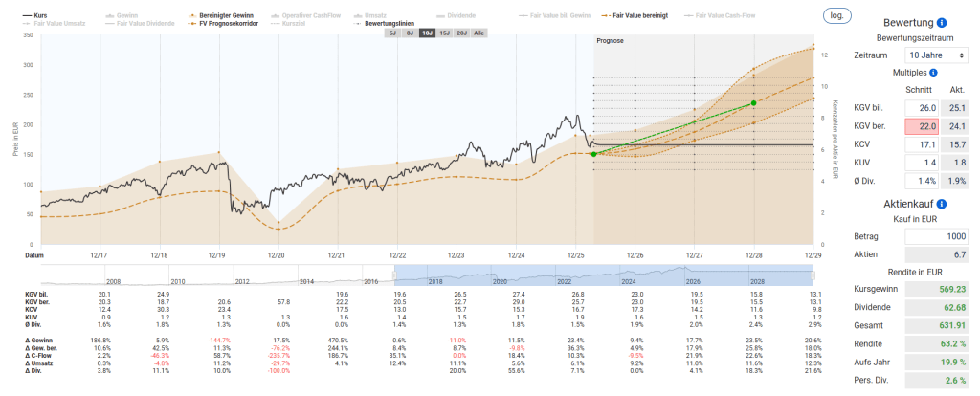Hide the Bereinigter Gewinn legend series
The height and width of the screenshot is (396, 980).
click(226, 16)
